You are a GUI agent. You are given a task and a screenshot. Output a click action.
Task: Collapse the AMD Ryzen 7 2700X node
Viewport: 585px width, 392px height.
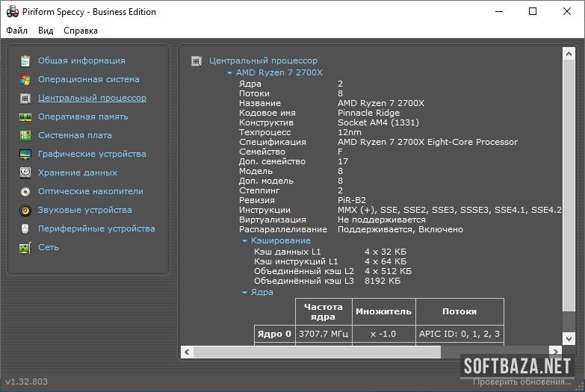(x=230, y=73)
